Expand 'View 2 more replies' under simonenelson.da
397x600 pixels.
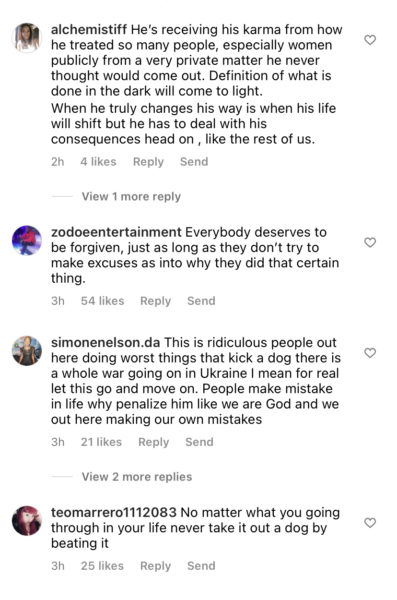coord(137,477)
